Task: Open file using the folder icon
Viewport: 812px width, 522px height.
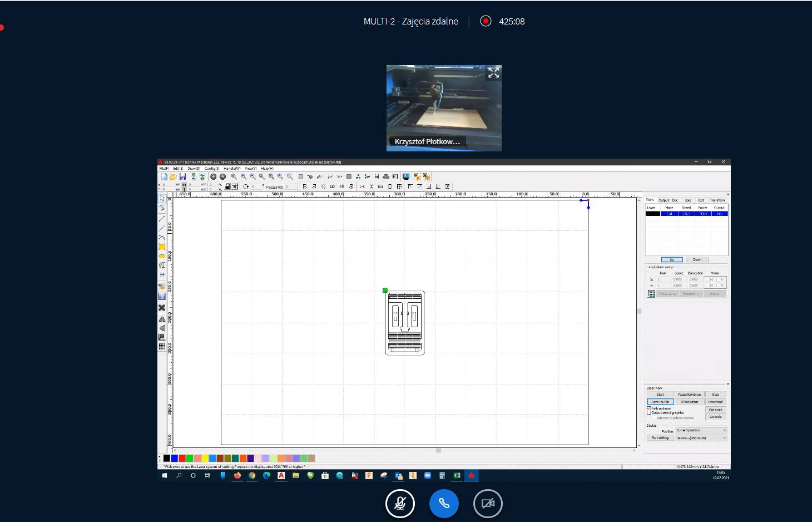Action: (173, 176)
